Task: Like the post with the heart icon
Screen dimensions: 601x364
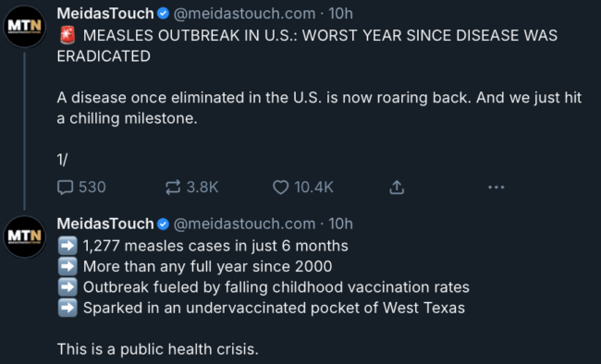Action: pyautogui.click(x=280, y=188)
